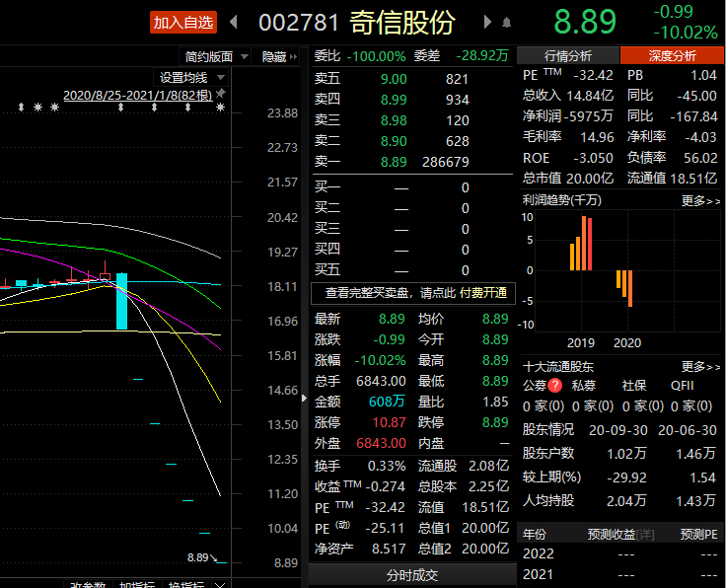Screen dimensions: 726x588
Task: Click the lowest 2020 bar in profit trend
Action: tap(629, 288)
